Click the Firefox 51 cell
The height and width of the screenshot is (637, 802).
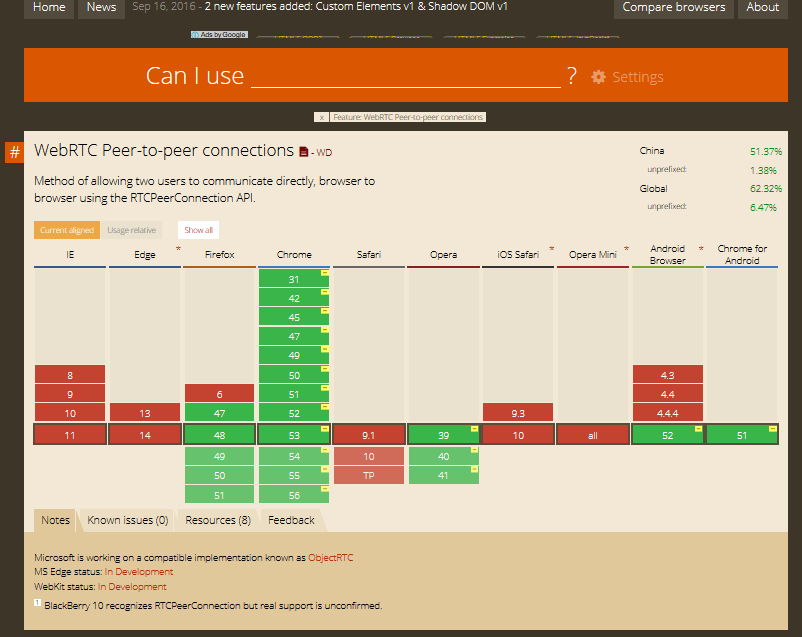click(219, 495)
